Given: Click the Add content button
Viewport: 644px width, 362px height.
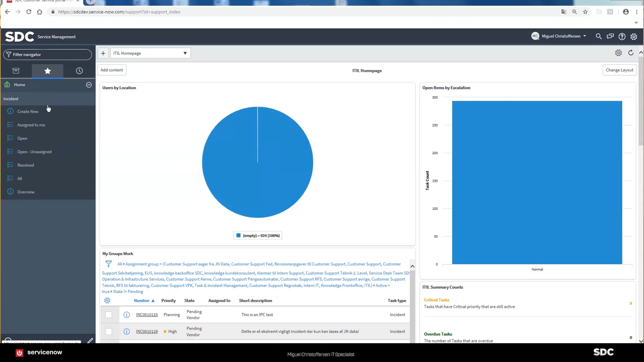Looking at the screenshot, I should 112,70.
